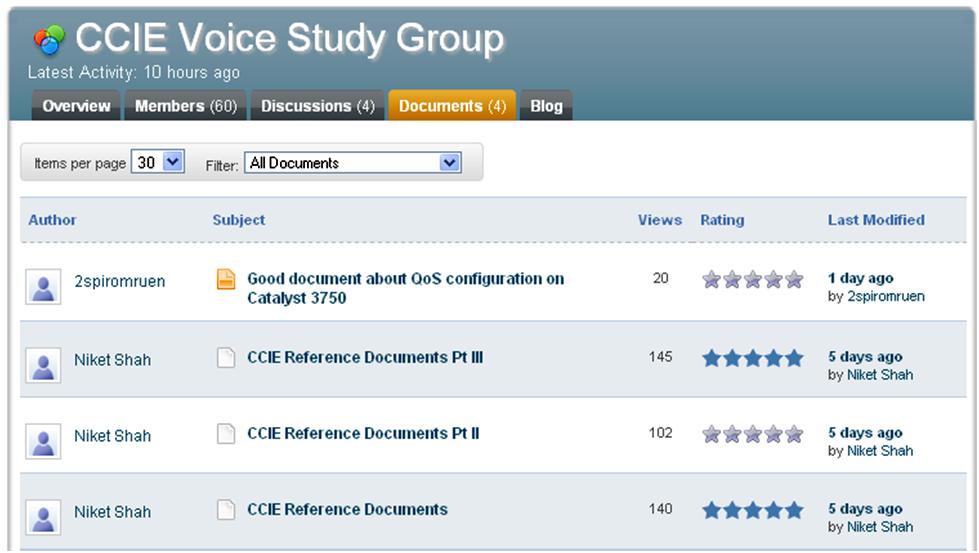979x553 pixels.
Task: Click the star rating for the QoS configuration document
Action: pyautogui.click(x=752, y=279)
